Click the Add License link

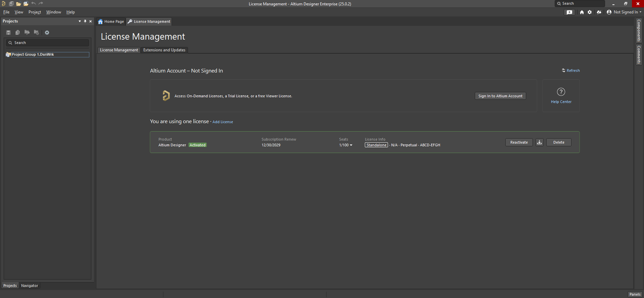click(x=223, y=122)
